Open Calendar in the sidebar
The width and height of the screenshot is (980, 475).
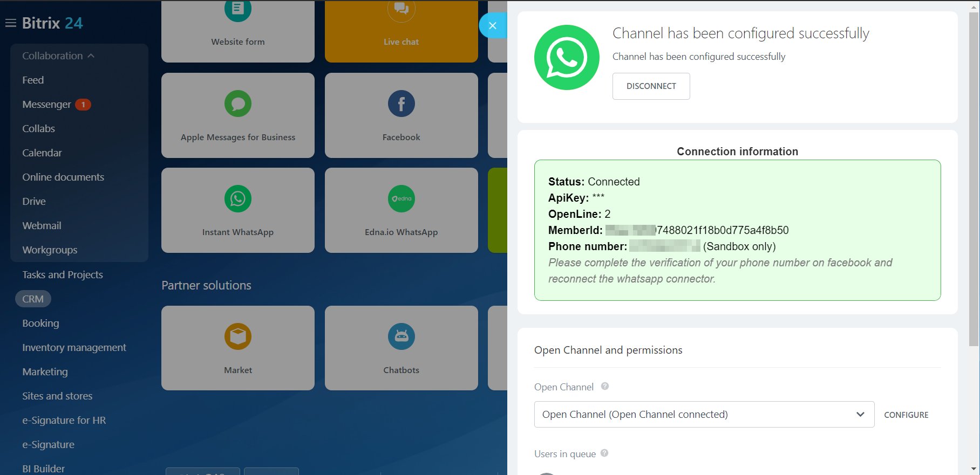[x=42, y=153]
